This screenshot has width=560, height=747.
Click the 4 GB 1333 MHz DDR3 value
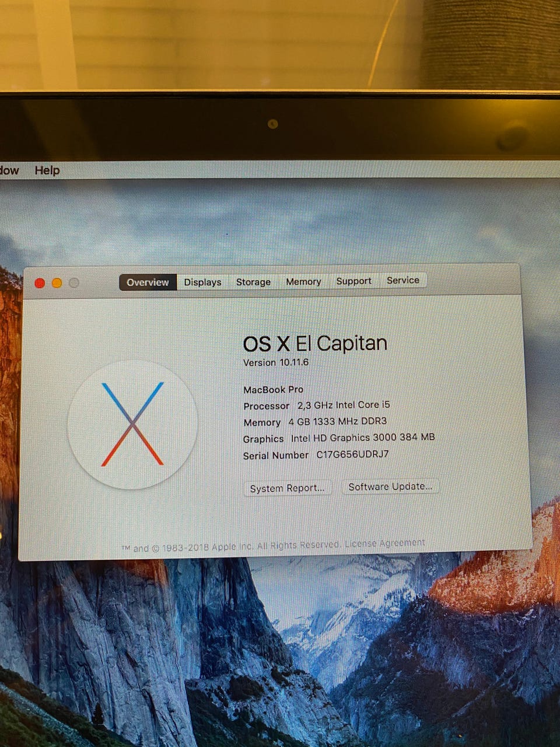337,421
